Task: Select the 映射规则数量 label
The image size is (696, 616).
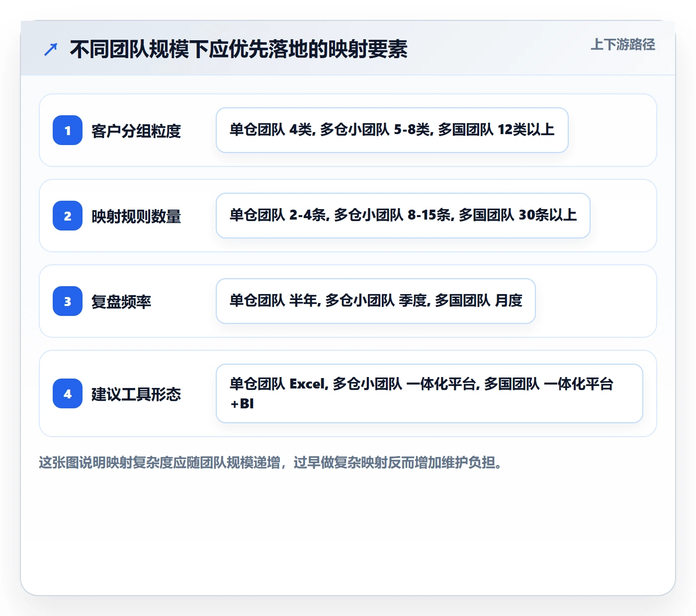Action: 136,216
